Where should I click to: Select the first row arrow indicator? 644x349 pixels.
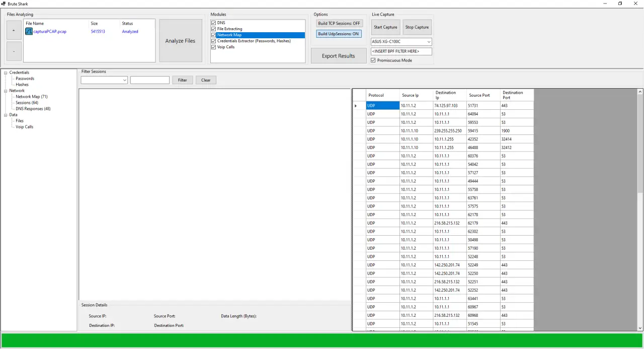tap(356, 106)
